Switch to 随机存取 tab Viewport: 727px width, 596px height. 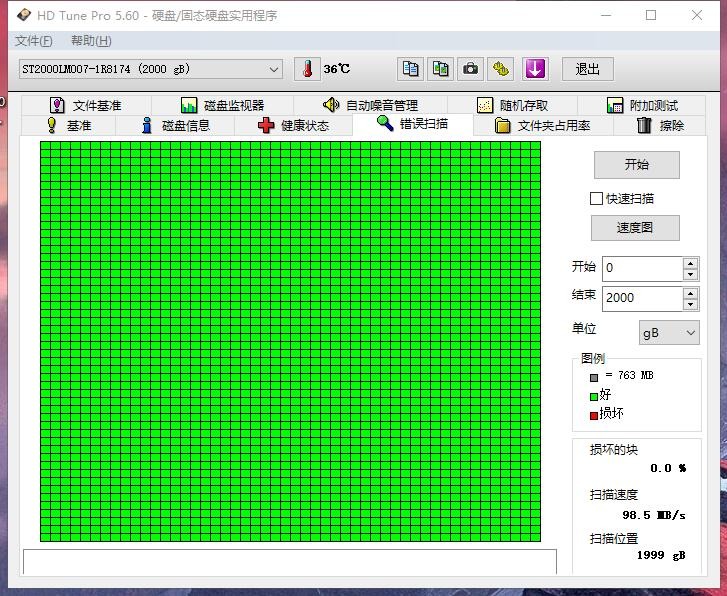point(512,105)
